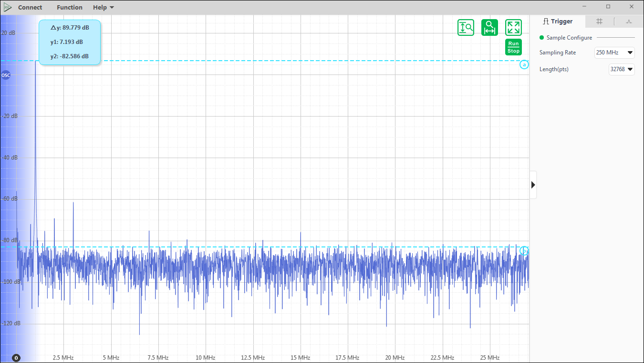Click the zero position marker badge
Viewport: 644px width, 363px height.
[x=16, y=358]
